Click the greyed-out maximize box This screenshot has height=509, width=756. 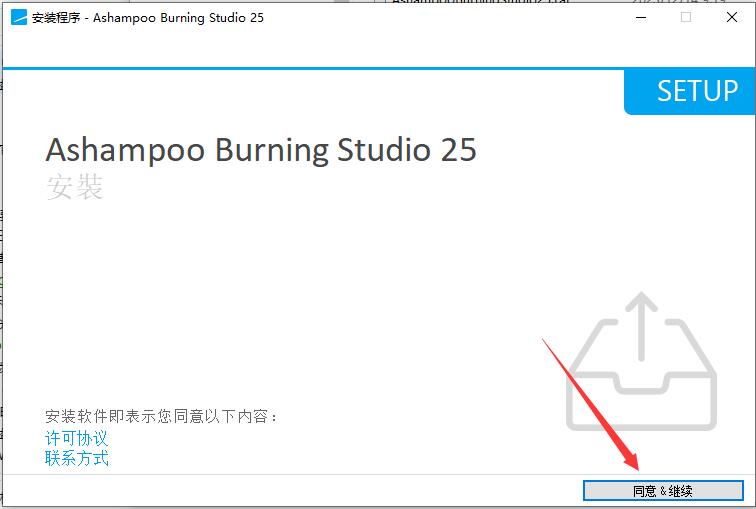[686, 18]
